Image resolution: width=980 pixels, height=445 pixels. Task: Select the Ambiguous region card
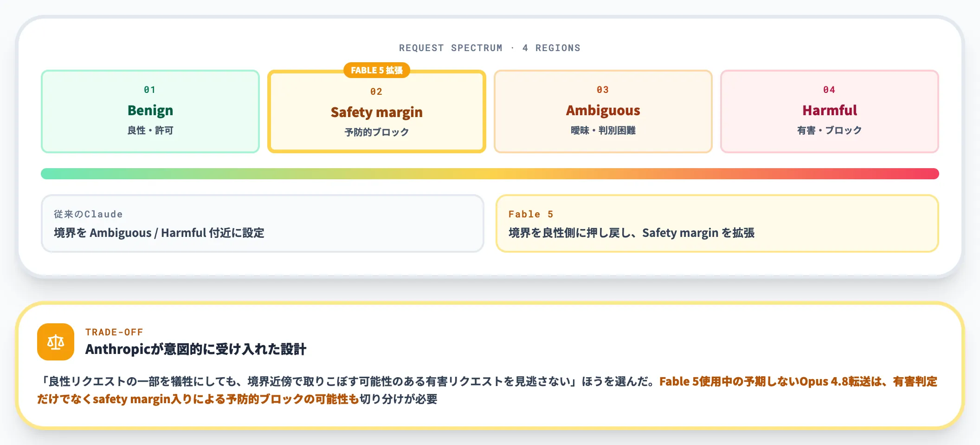tap(603, 111)
